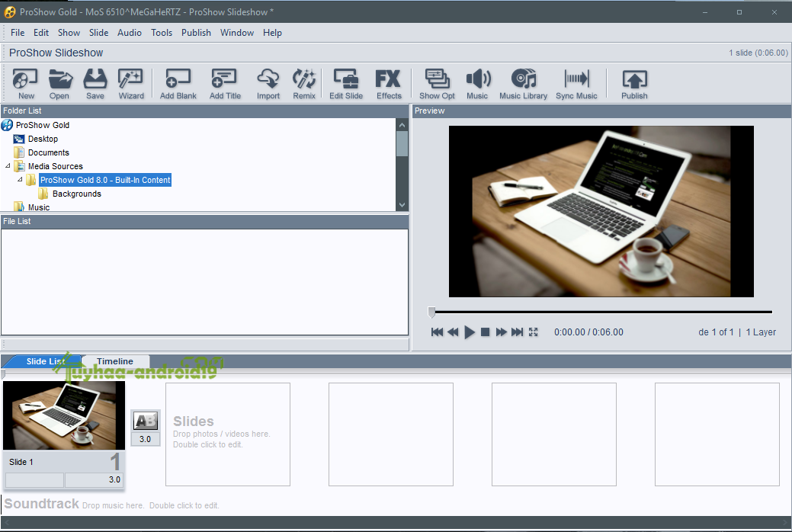This screenshot has width=792, height=532.
Task: Play the slideshow preview
Action: point(470,332)
